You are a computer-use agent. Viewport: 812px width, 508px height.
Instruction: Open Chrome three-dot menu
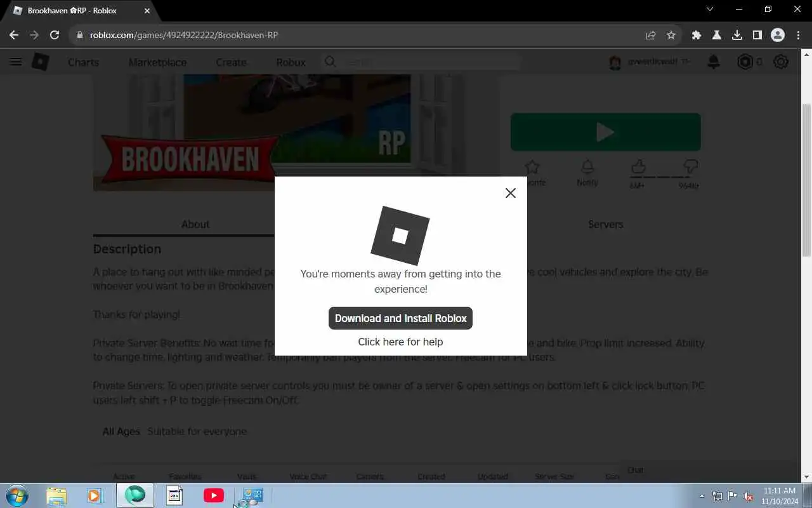point(798,35)
